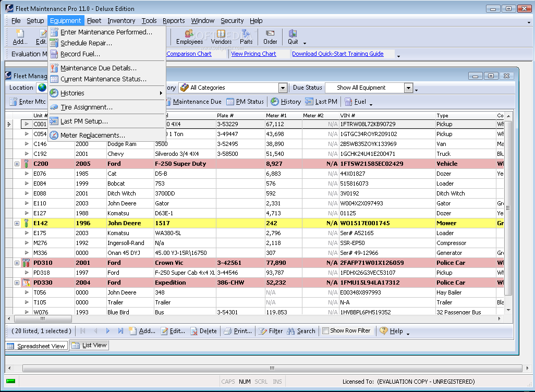
Task: Click the Last PM toolbar button
Action: tap(321, 102)
